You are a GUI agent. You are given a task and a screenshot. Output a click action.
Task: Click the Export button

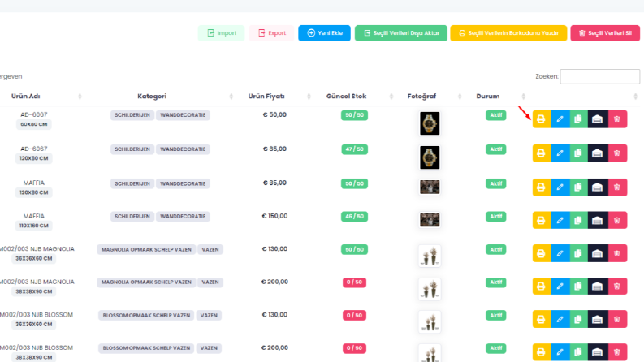[x=271, y=32]
